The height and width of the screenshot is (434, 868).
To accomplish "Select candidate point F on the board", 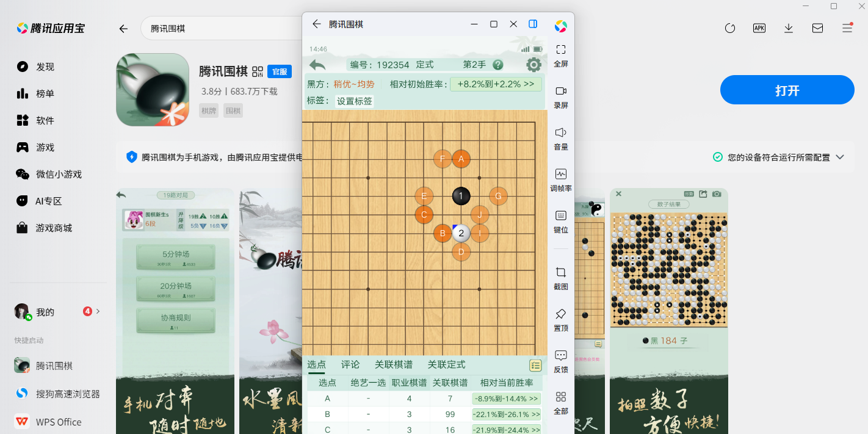I will click(442, 159).
